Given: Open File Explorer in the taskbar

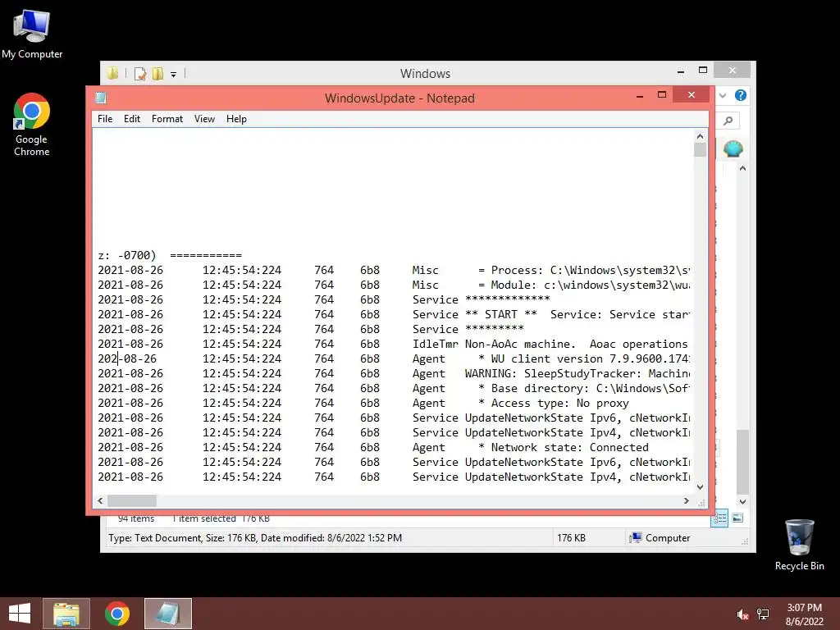Looking at the screenshot, I should (66, 614).
